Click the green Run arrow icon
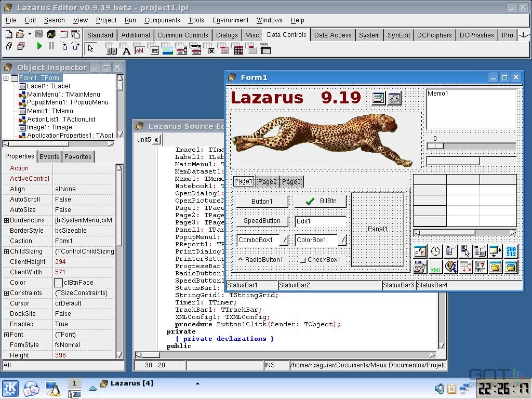This screenshot has width=532, height=399. pos(39,46)
